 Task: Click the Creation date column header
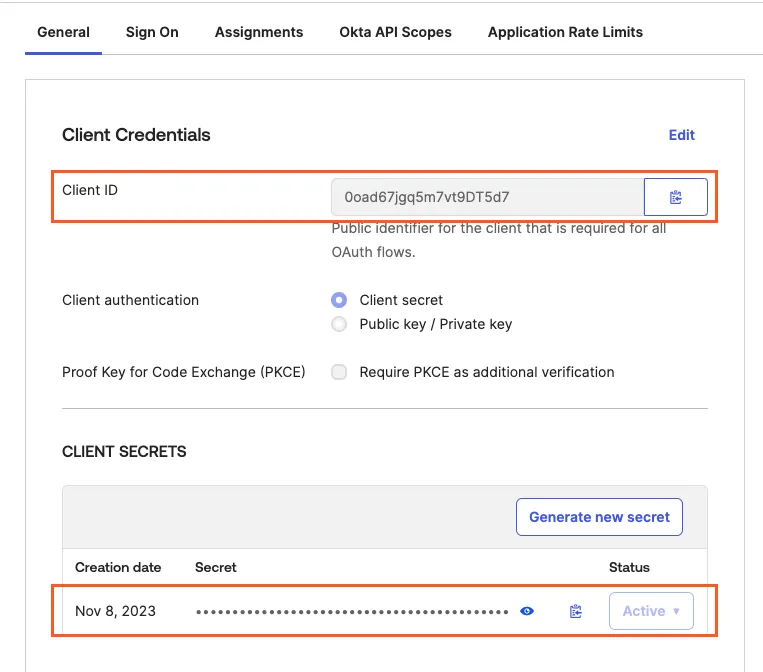pyautogui.click(x=118, y=567)
